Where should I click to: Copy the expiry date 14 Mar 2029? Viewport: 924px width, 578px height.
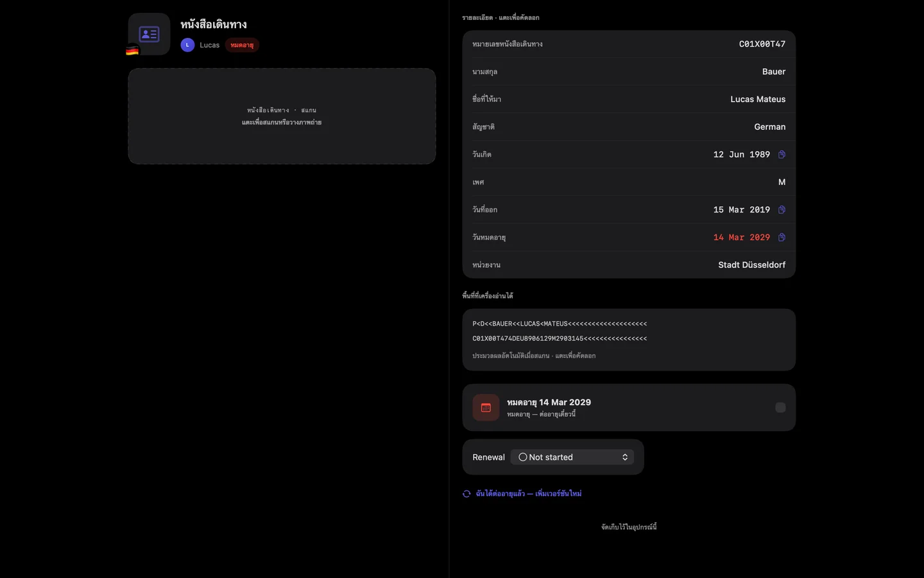pos(782,238)
